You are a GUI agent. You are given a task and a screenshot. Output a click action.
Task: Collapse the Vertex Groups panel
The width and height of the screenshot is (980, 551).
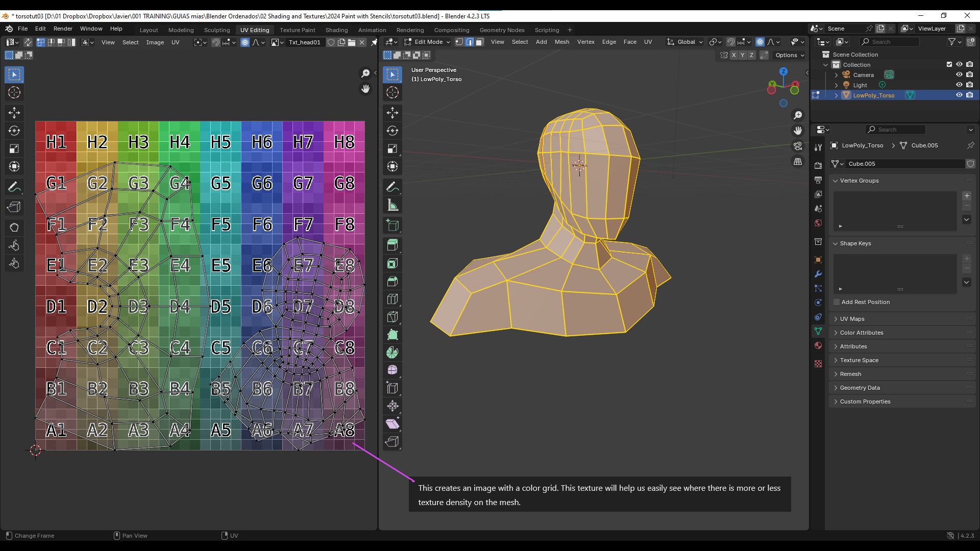(x=902, y=181)
